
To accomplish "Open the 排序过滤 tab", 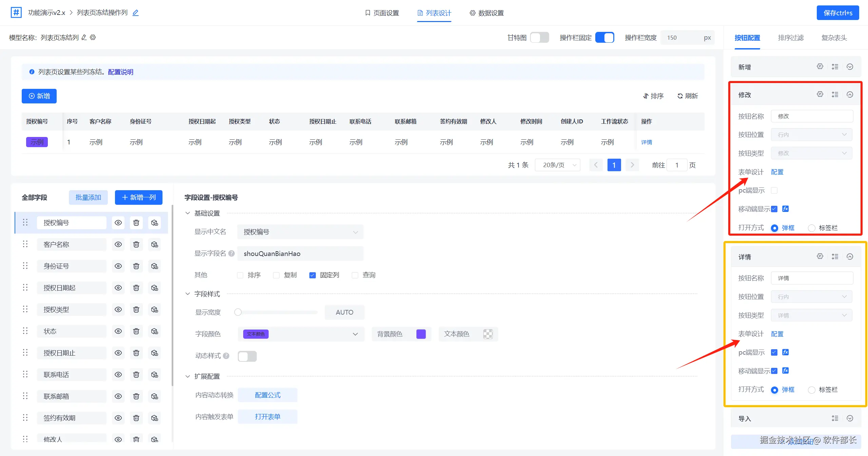I will (x=790, y=38).
